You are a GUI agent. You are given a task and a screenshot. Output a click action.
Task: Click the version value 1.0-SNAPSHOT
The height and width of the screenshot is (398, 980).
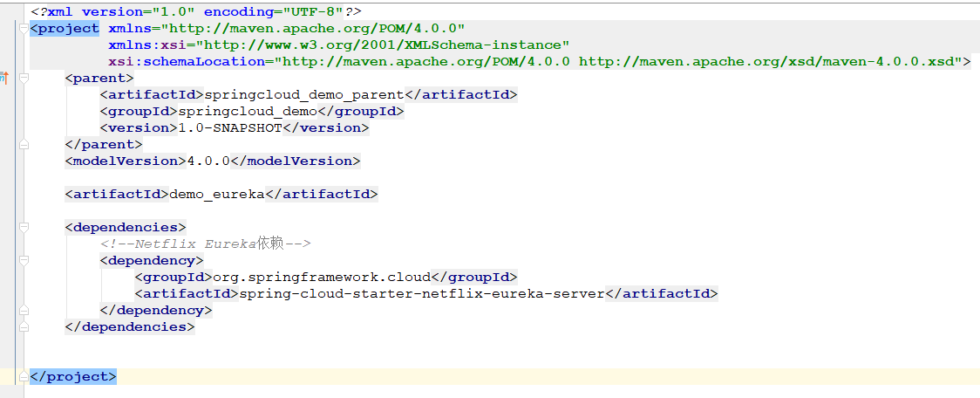230,127
